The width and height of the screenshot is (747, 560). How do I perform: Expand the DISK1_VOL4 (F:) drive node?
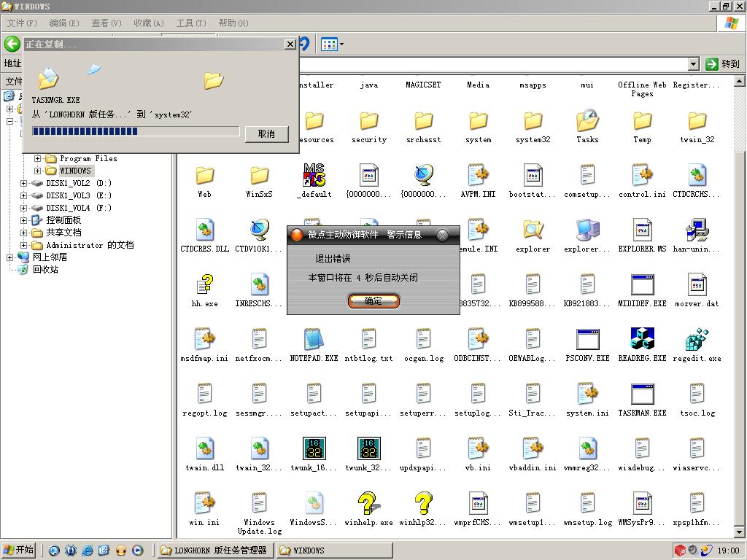pos(23,208)
